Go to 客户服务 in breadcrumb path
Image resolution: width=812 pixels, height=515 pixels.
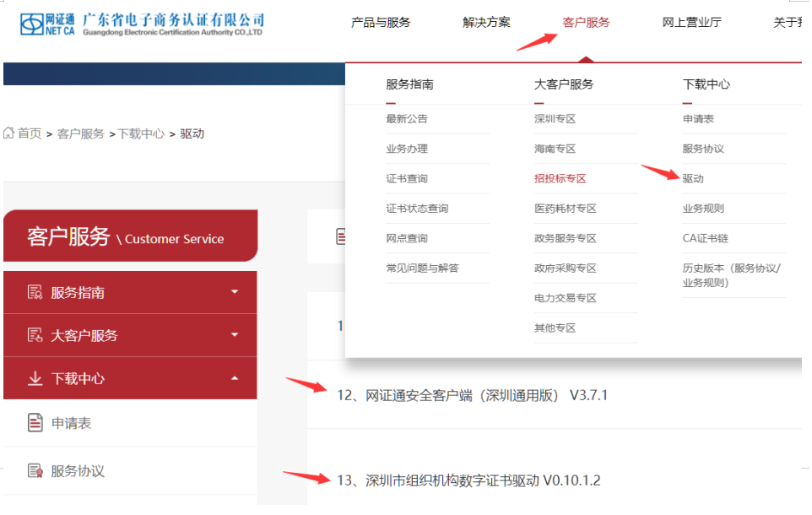pos(80,133)
